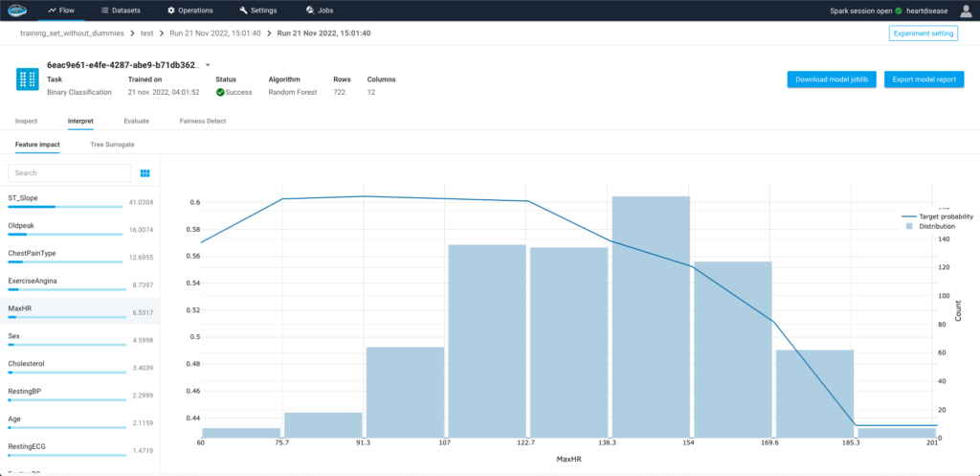This screenshot has height=476, width=980.
Task: Click the Binary Classification task label
Action: 79,92
